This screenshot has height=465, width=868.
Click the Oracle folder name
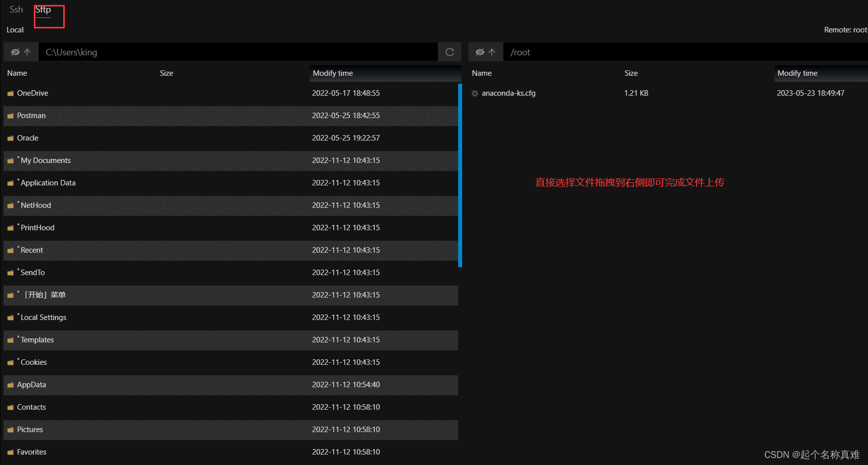[x=28, y=138]
